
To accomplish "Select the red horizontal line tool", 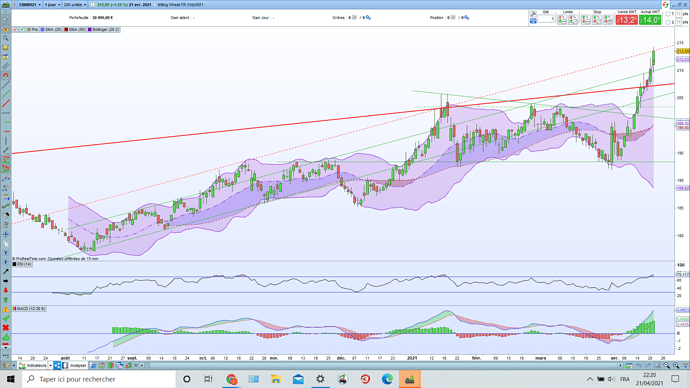I will [x=6, y=131].
